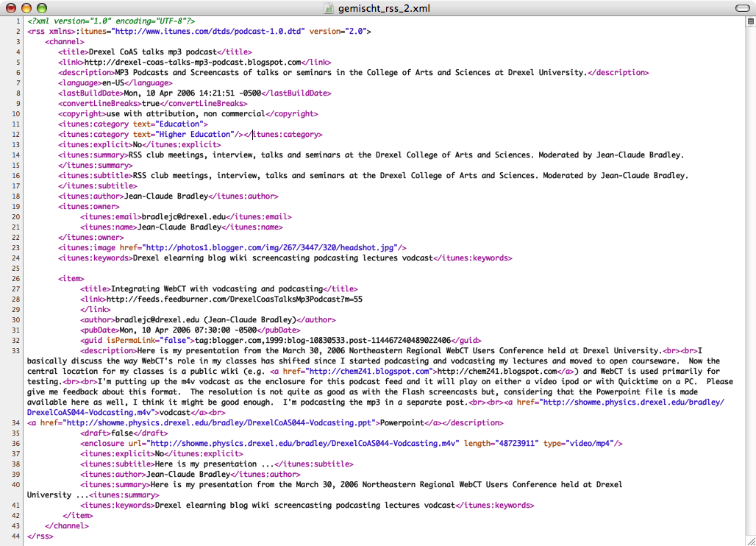This screenshot has height=546, width=756.
Task: Click the drexel-coas-talks-mp3-podcast.blogspot.com URL
Action: tap(193, 63)
